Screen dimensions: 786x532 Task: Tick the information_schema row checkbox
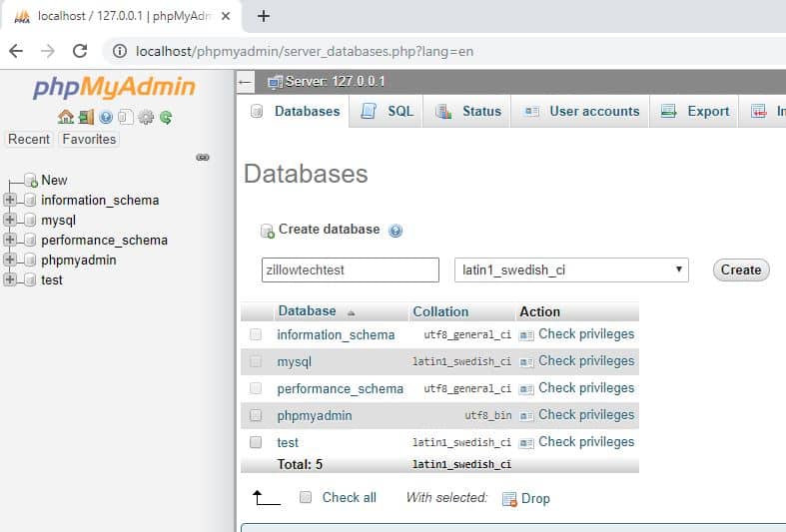coord(256,334)
